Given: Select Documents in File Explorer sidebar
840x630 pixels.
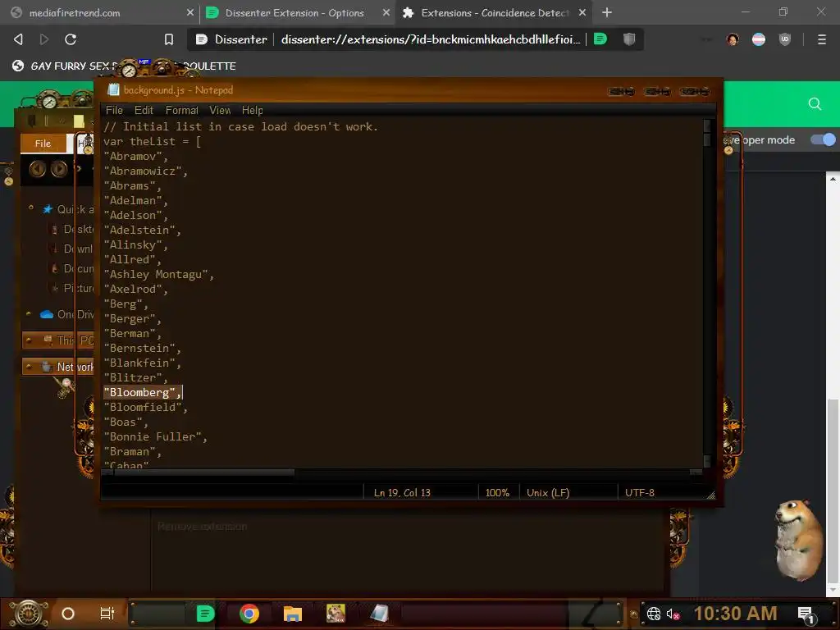Looking at the screenshot, I should [72, 268].
